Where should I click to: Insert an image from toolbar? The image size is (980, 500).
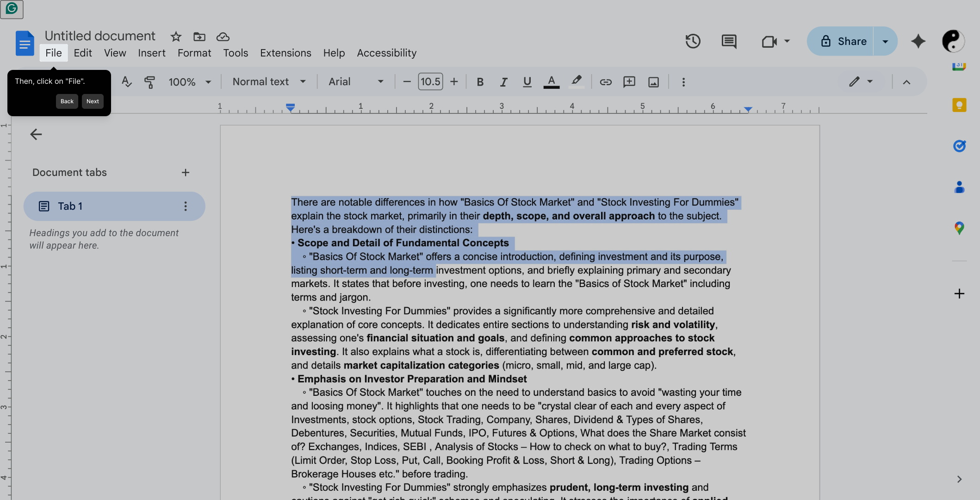coord(653,82)
